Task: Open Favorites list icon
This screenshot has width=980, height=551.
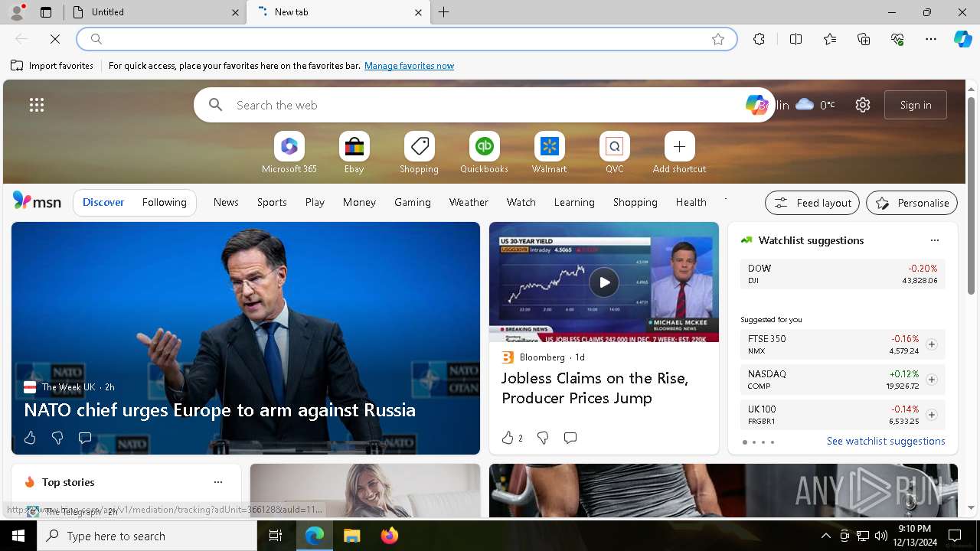Action: pos(830,39)
